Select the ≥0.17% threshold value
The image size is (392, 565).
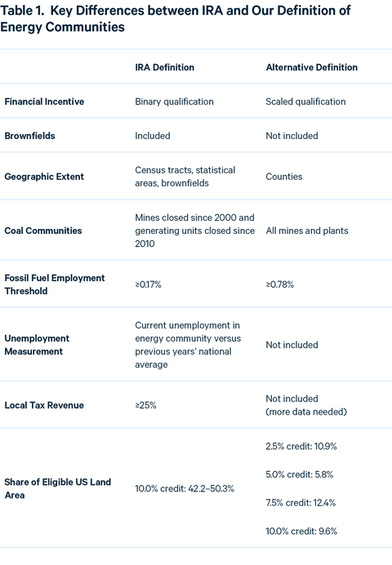click(x=149, y=285)
